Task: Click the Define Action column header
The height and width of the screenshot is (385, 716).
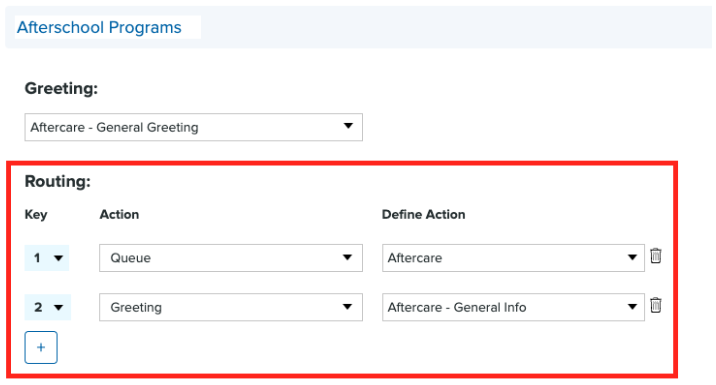Action: tap(424, 215)
